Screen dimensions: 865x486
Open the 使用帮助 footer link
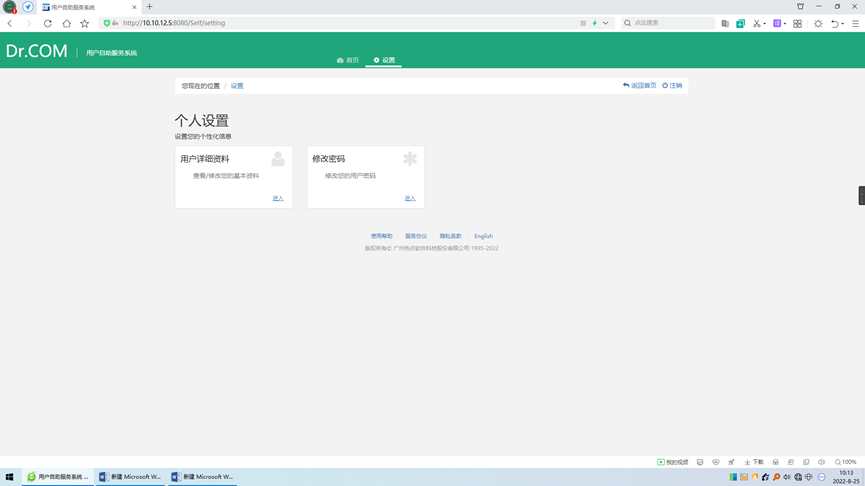382,236
